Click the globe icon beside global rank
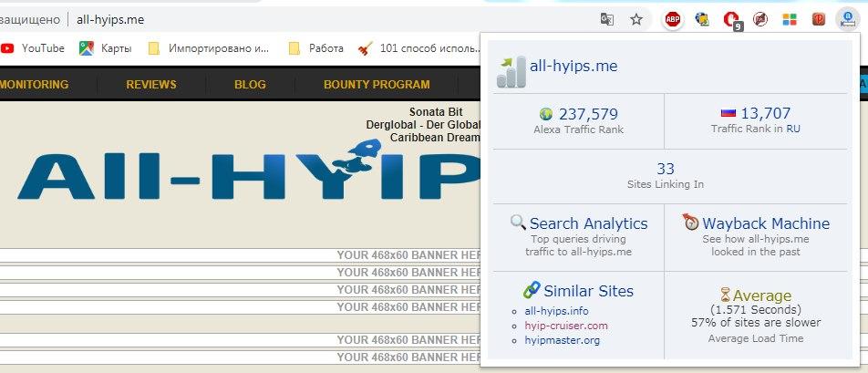 click(546, 114)
